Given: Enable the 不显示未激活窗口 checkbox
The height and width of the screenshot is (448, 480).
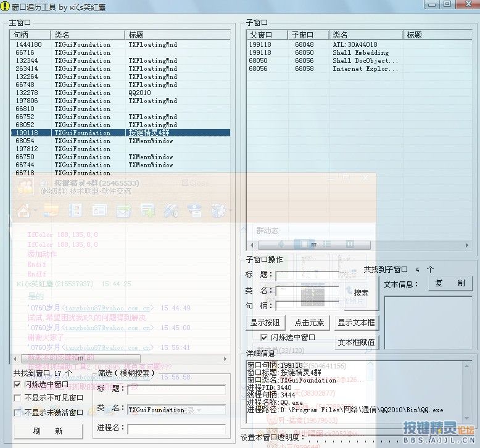Looking at the screenshot, I should [x=18, y=412].
